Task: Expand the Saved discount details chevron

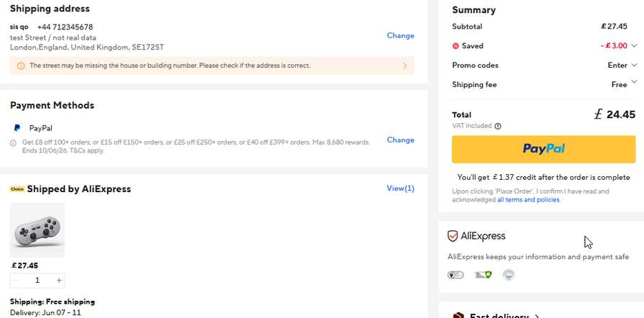Action: 634,45
